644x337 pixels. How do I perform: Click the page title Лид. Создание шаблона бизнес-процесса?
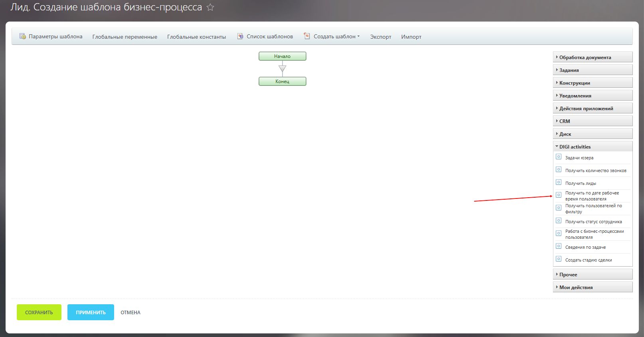point(106,7)
